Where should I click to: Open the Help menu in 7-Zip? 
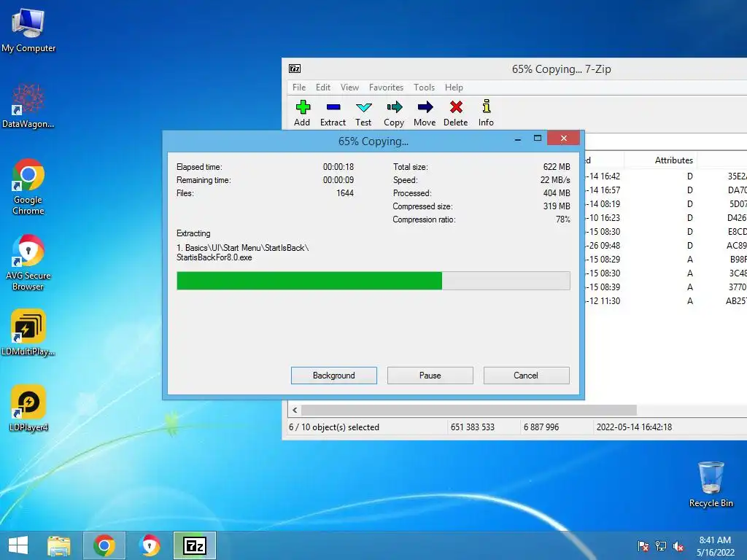pos(454,87)
